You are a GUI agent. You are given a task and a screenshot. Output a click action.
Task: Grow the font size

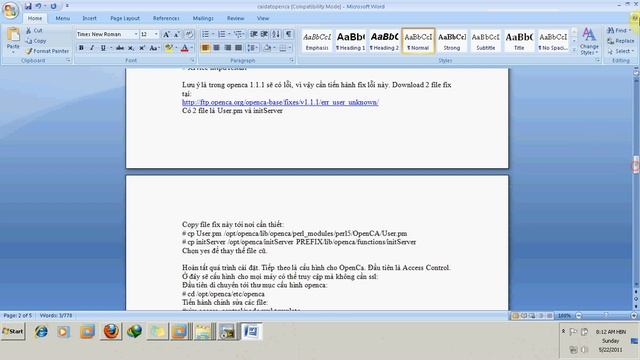pyautogui.click(x=166, y=34)
